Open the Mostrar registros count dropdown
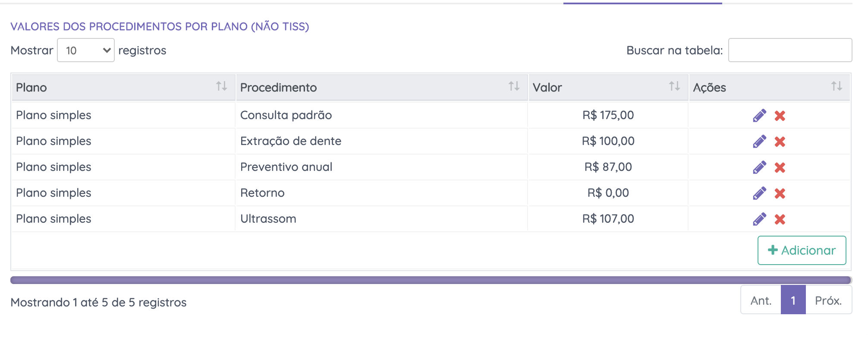Screen dimensions: 868x341 [x=86, y=51]
